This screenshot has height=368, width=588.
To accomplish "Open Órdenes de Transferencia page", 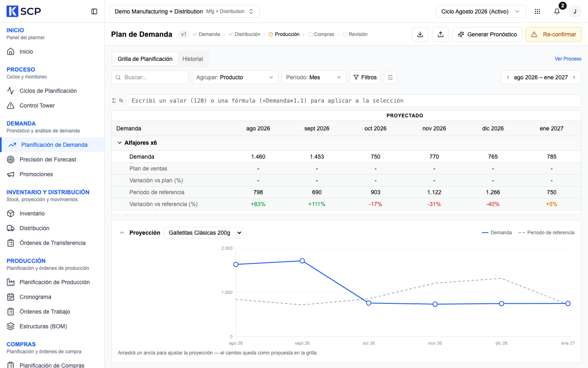I will (x=52, y=243).
